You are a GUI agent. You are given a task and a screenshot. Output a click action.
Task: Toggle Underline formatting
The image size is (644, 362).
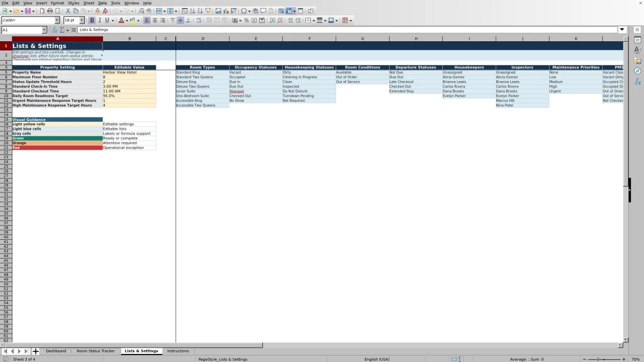point(107,20)
